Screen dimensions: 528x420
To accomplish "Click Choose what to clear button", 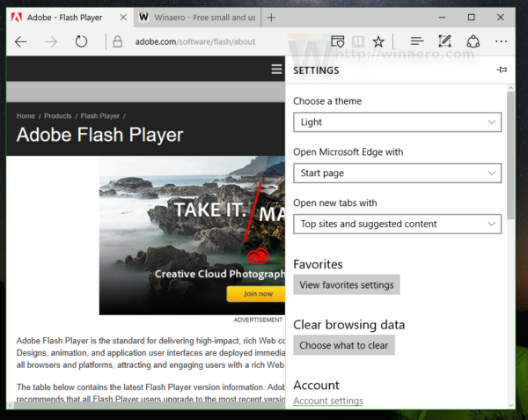I will [343, 345].
